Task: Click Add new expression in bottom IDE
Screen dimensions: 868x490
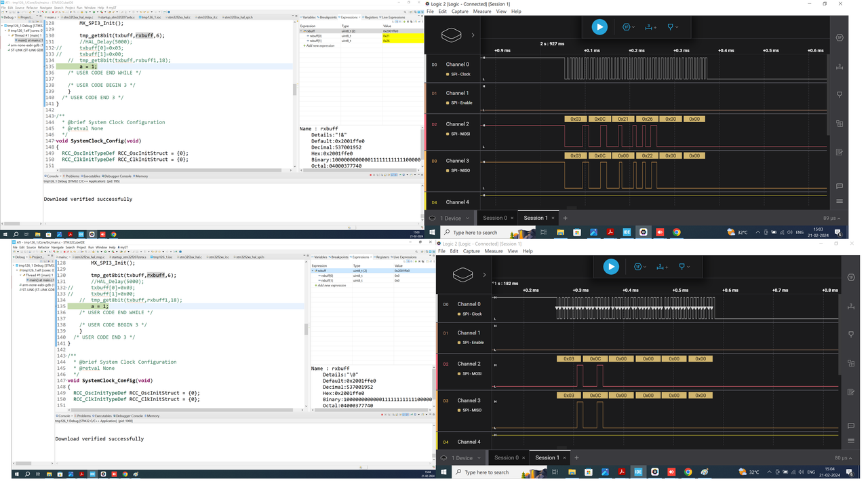Action: pos(331,285)
